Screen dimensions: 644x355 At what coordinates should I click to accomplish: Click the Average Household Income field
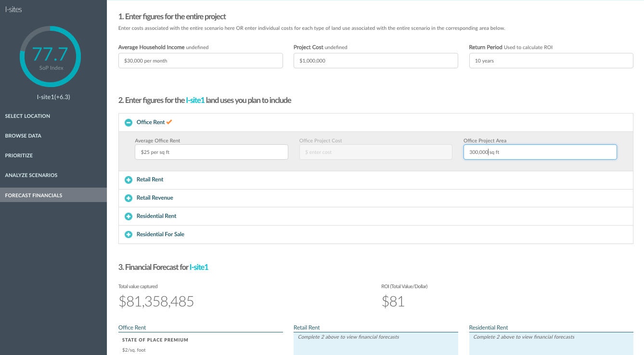click(201, 61)
